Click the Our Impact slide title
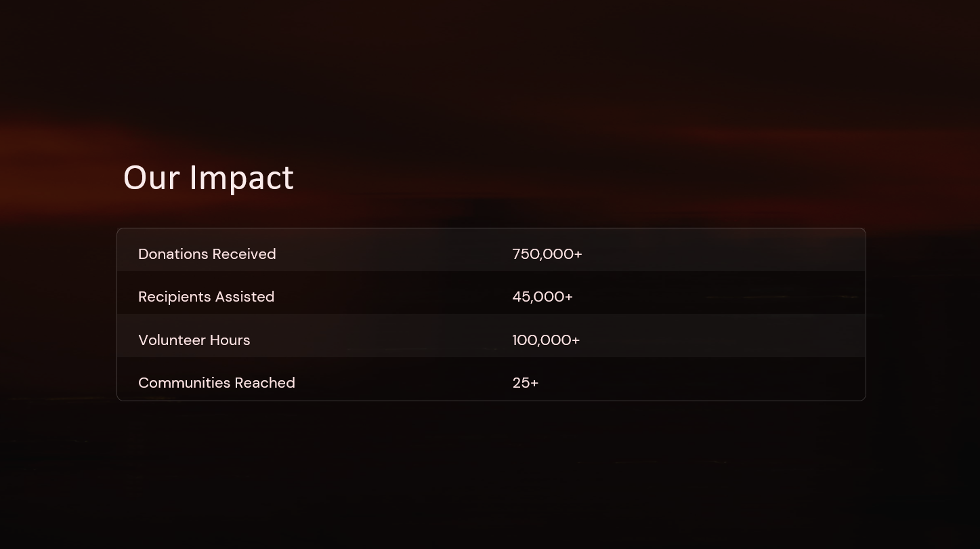This screenshot has width=980, height=549. point(208,178)
